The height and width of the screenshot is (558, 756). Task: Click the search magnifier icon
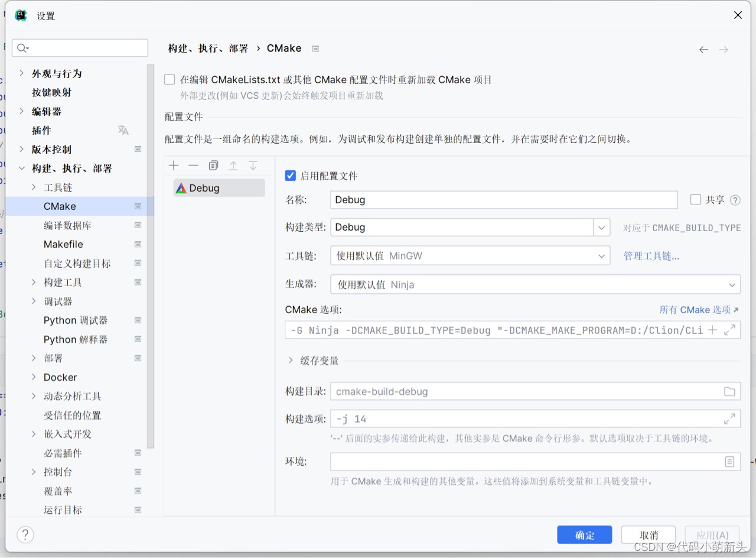(x=23, y=48)
